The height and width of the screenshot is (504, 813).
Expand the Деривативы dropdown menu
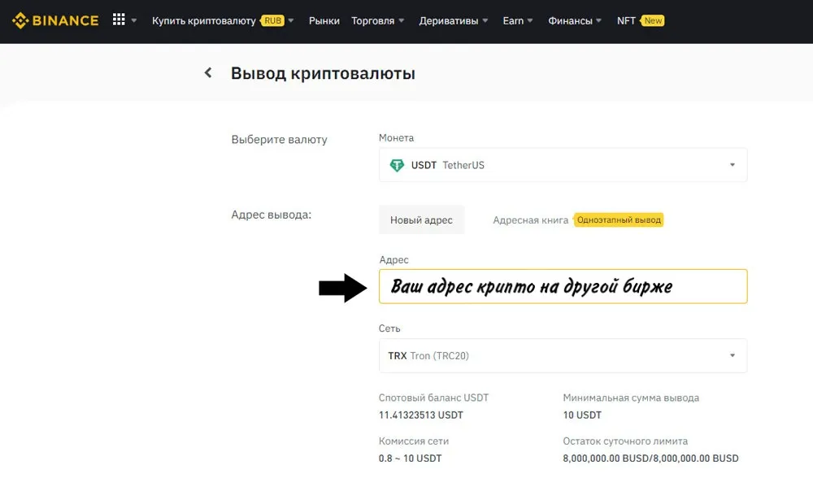pyautogui.click(x=450, y=20)
